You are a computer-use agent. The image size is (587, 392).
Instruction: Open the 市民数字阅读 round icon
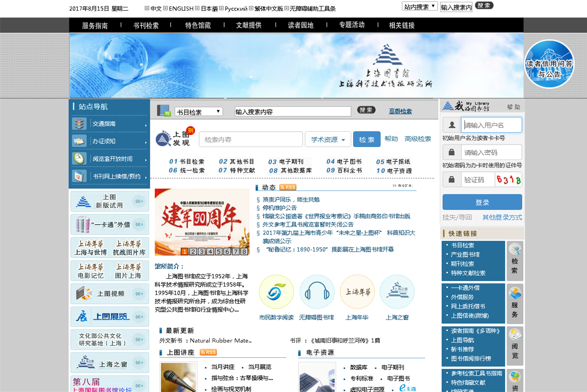coord(276,292)
